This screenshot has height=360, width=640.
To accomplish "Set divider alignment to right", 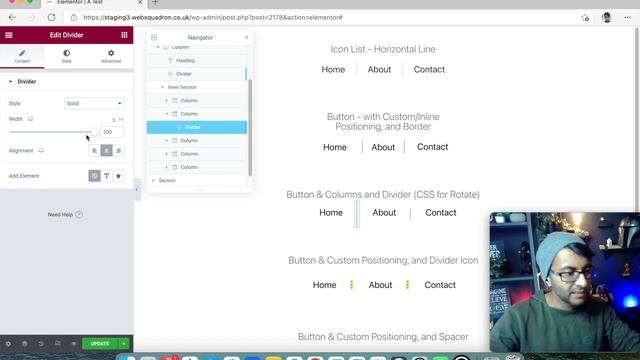I will tap(118, 151).
